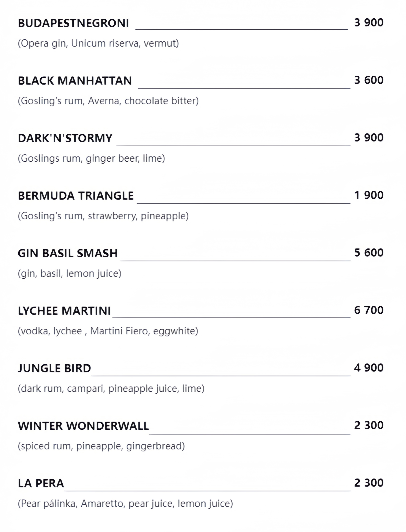Image resolution: width=406 pixels, height=532 pixels.
Task: Click the GIN BASIL SMASH title
Action: point(68,253)
